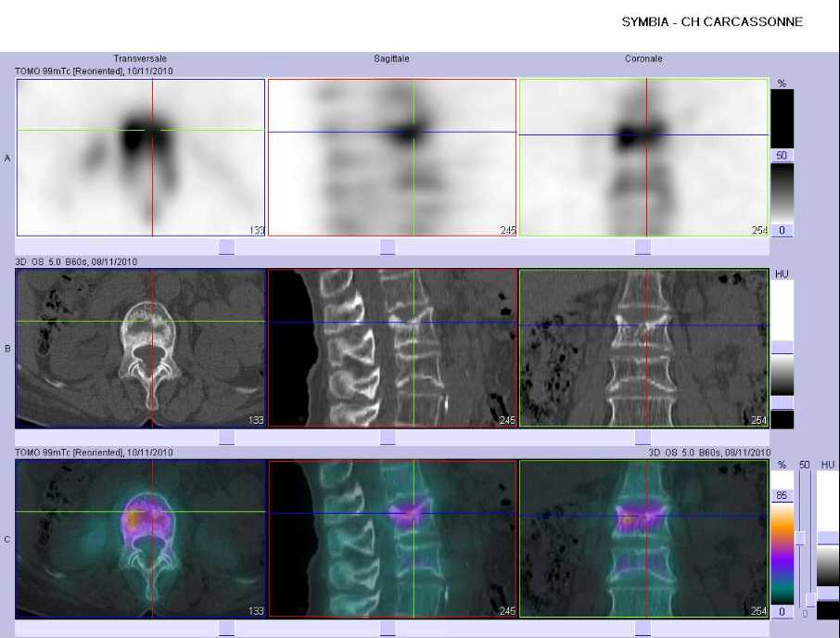This screenshot has height=638, width=840.
Task: Click the grayscale gradient of row A % scale
Action: click(782, 194)
